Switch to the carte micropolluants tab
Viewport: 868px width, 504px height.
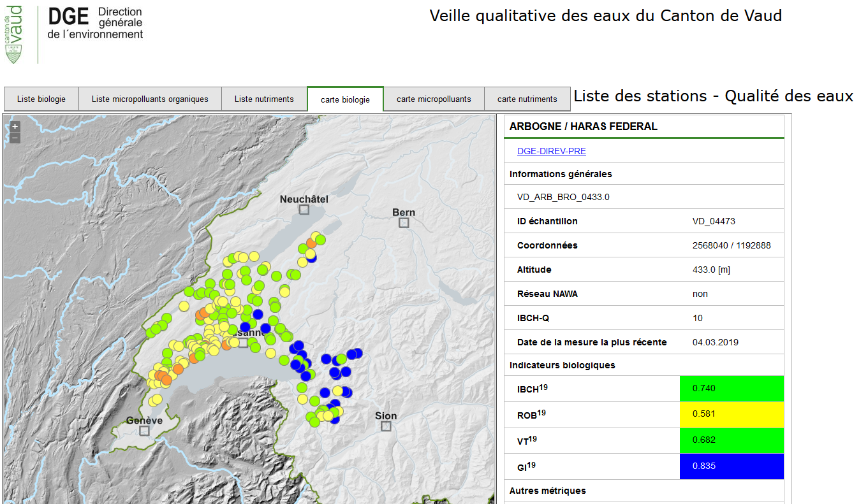[x=434, y=99]
